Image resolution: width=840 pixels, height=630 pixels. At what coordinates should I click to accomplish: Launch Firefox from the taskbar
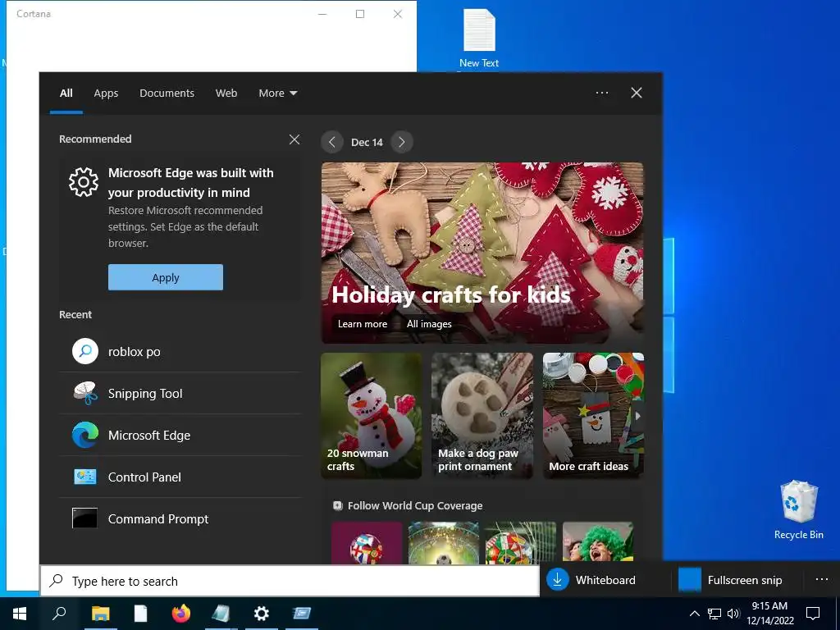click(181, 614)
